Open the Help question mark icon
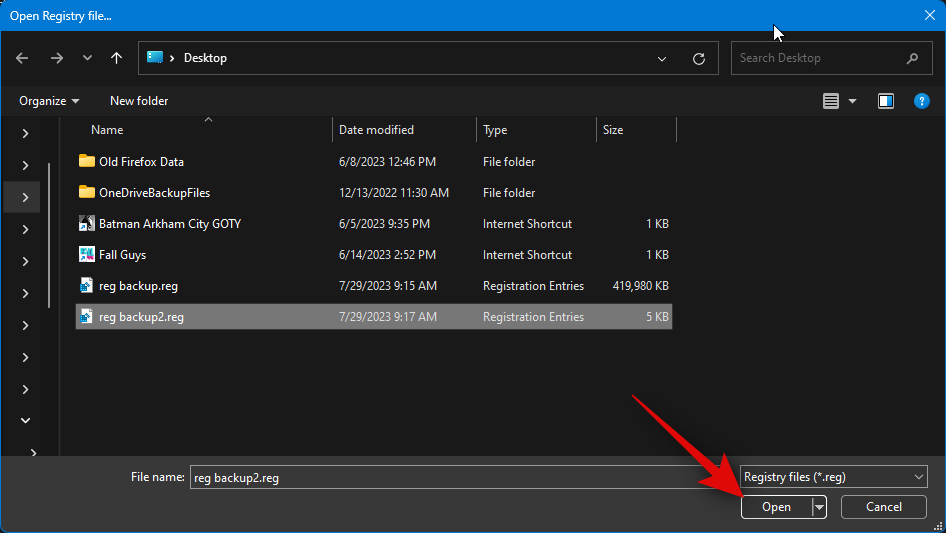 [x=922, y=101]
